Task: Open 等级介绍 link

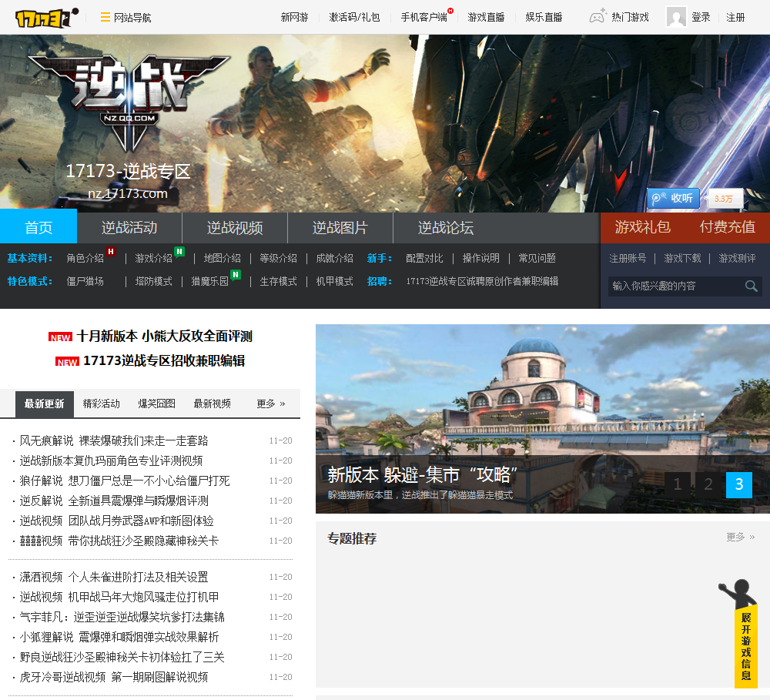Action: click(x=278, y=258)
